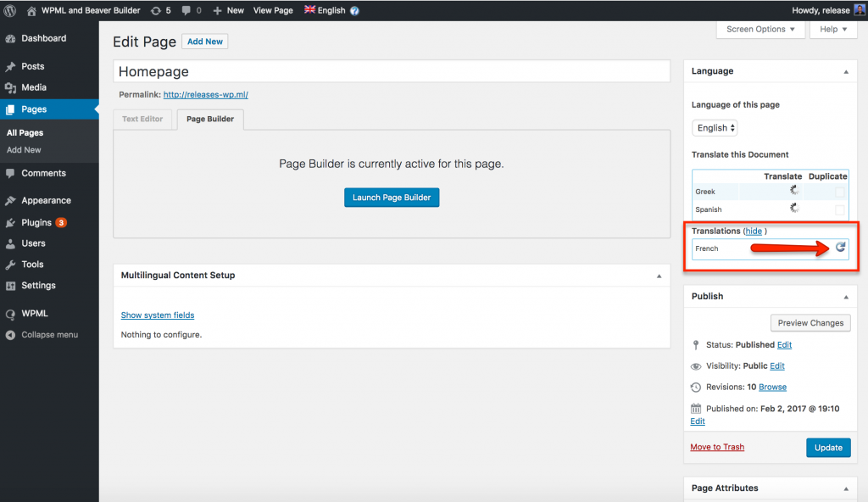Click the Move to Trash link
Image resolution: width=868 pixels, height=502 pixels.
717,447
